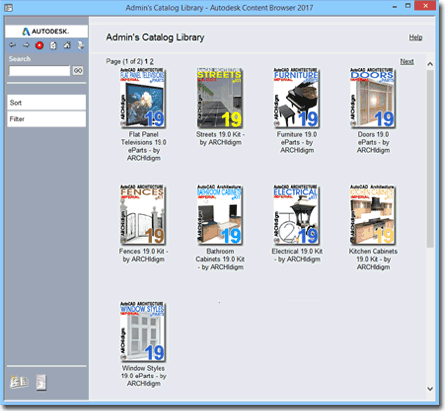Screen dimensions: 445x411
Task: Click the scrollbar up arrow
Action: point(430,64)
